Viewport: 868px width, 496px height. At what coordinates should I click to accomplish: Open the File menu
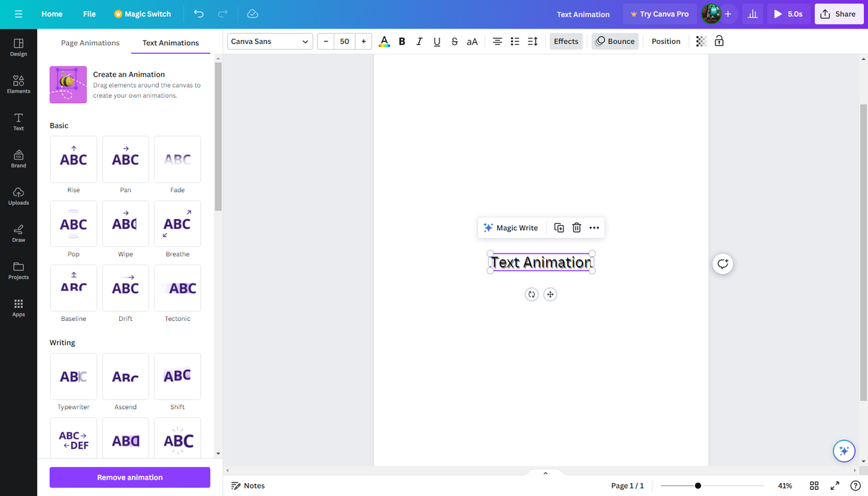click(89, 14)
